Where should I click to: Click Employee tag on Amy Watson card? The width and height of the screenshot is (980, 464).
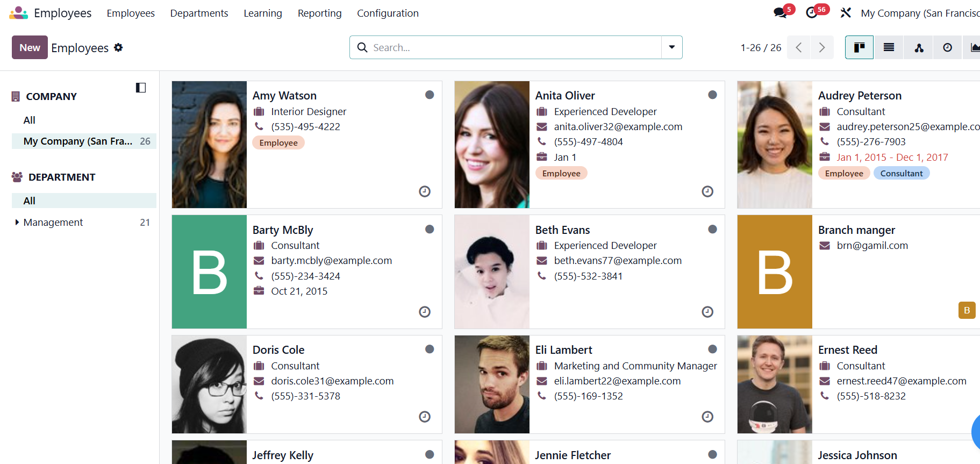(x=278, y=142)
